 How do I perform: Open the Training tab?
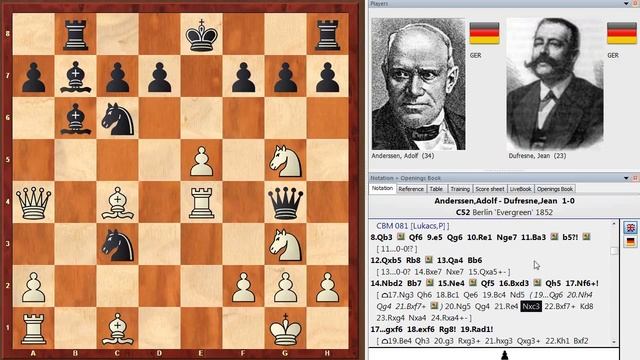point(460,189)
